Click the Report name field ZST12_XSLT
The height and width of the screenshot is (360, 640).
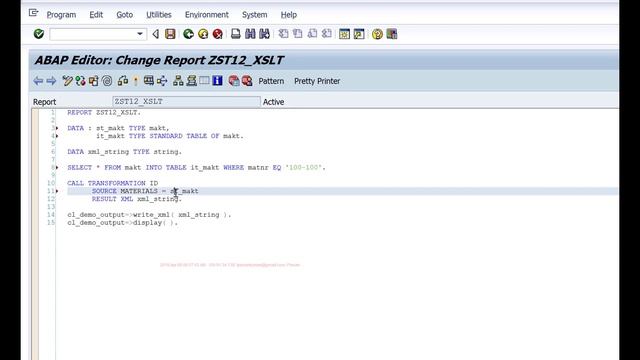tap(186, 101)
